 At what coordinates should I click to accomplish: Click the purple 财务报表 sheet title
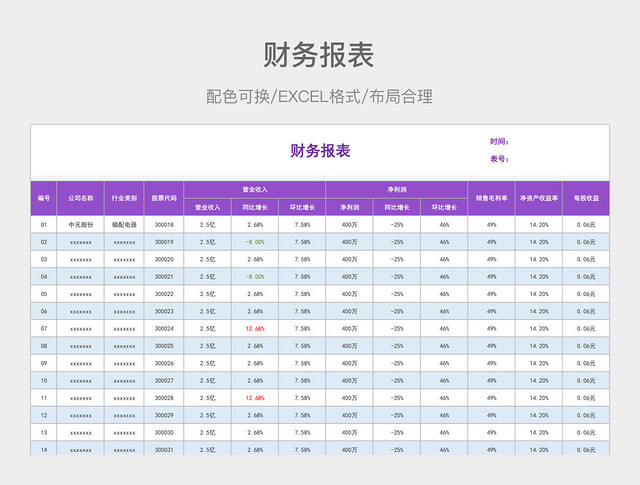coord(320,151)
